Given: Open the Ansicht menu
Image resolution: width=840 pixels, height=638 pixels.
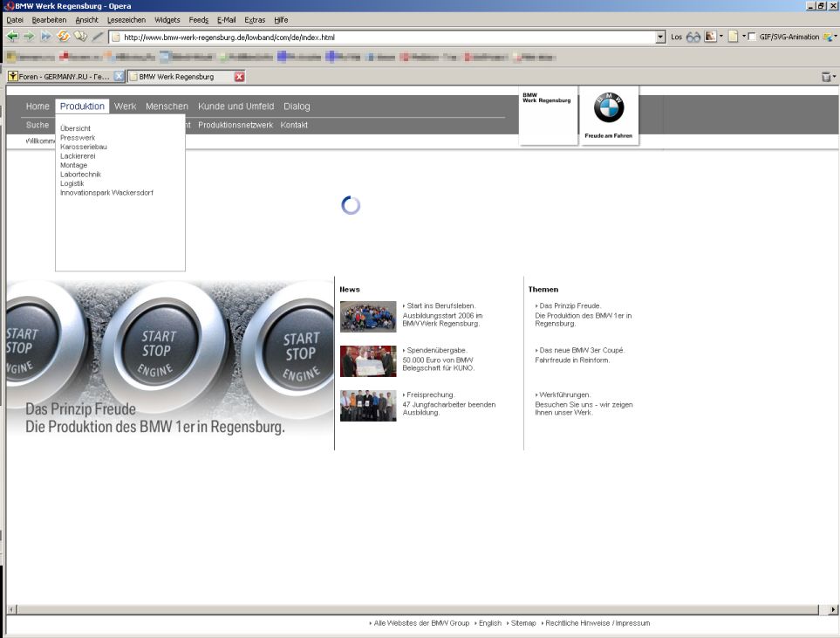Looking at the screenshot, I should [x=86, y=20].
